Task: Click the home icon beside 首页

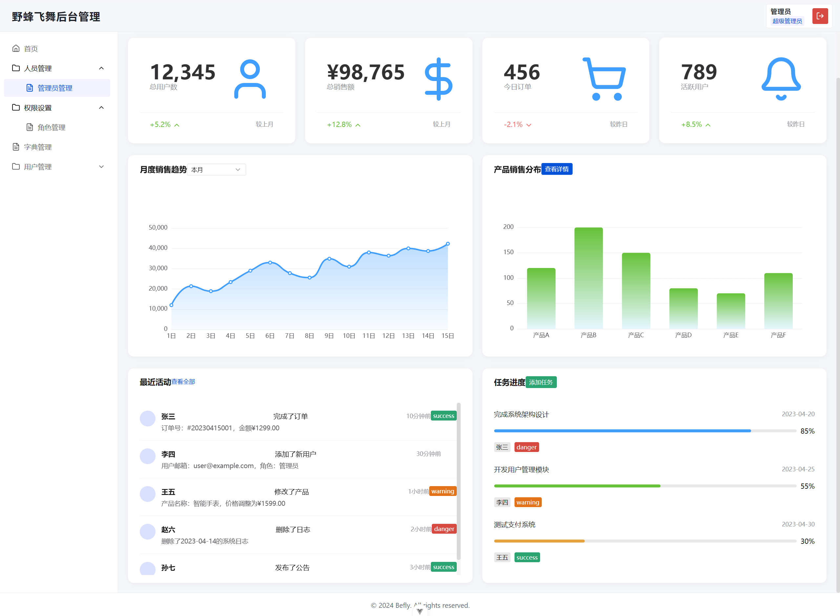Action: pyautogui.click(x=16, y=49)
